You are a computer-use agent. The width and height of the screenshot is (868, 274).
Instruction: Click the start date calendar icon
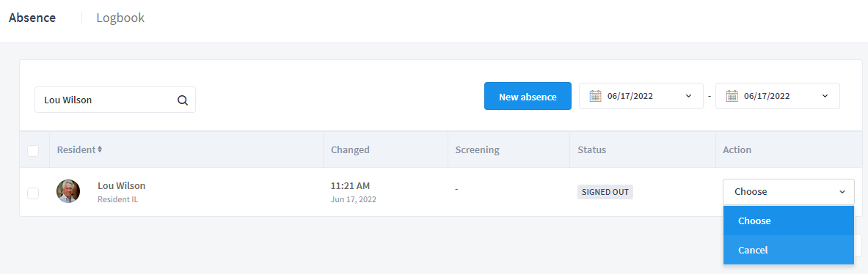pos(595,96)
